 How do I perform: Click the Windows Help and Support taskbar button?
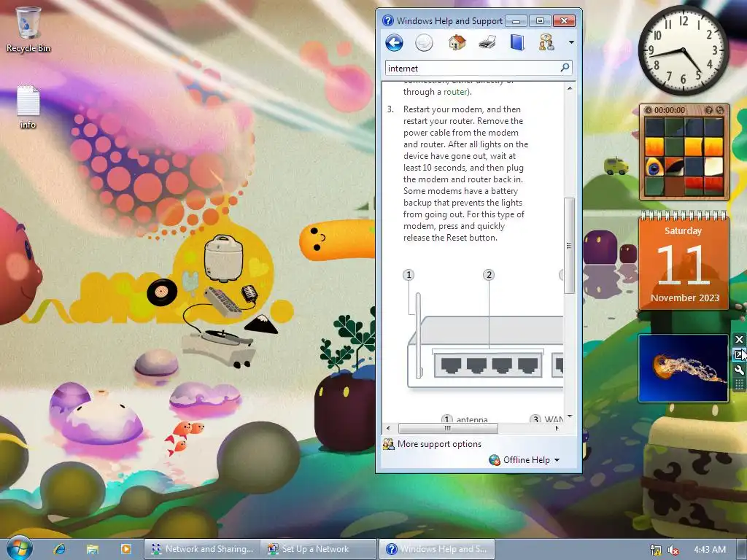(x=436, y=549)
